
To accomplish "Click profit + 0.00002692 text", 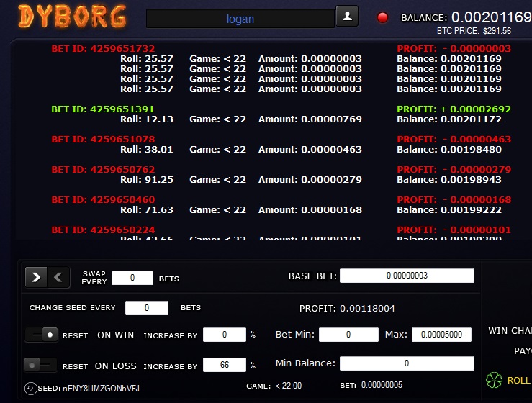I will pyautogui.click(x=454, y=109).
